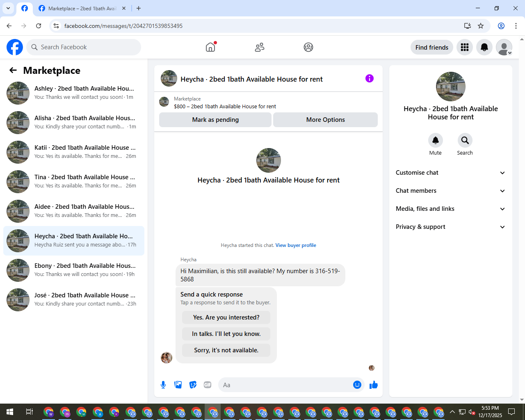View site information icon in address bar
Screen dimensions: 525x420
coord(57,26)
